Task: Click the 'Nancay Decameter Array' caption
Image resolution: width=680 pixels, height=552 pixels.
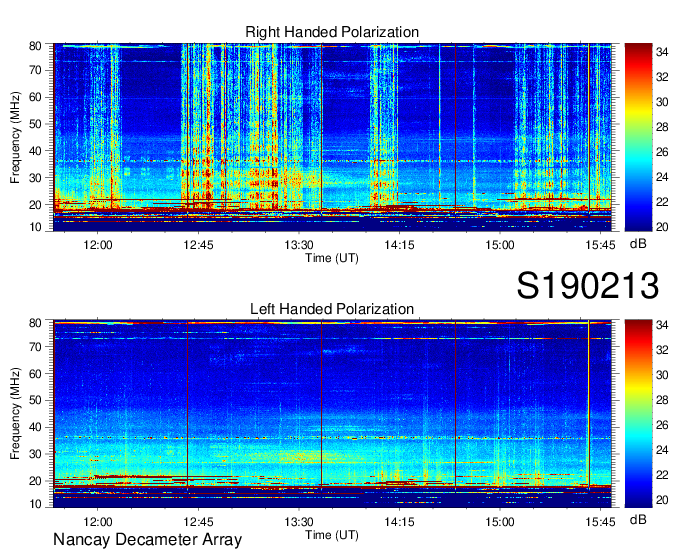Action: pyautogui.click(x=148, y=540)
